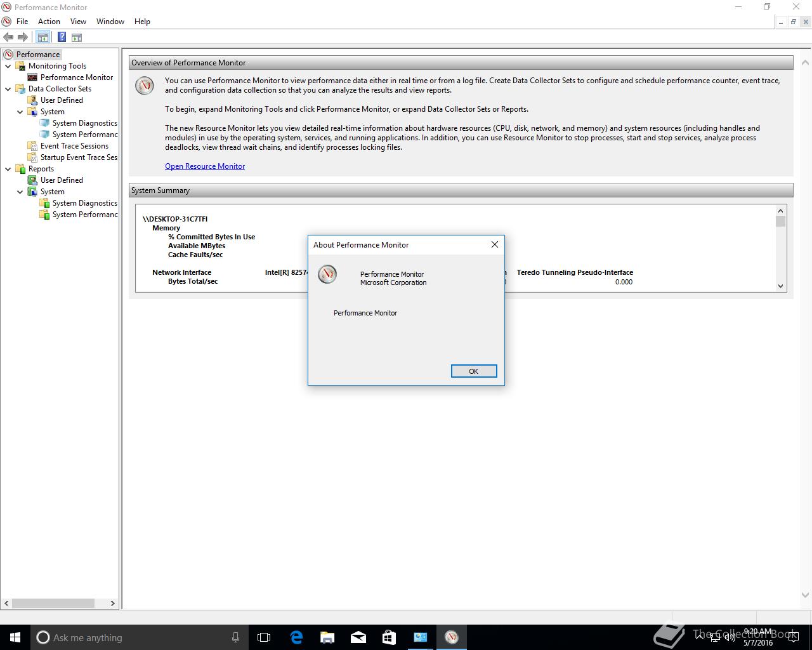The width and height of the screenshot is (812, 650).
Task: Select Event Trace Sessions tree item
Action: (x=74, y=146)
